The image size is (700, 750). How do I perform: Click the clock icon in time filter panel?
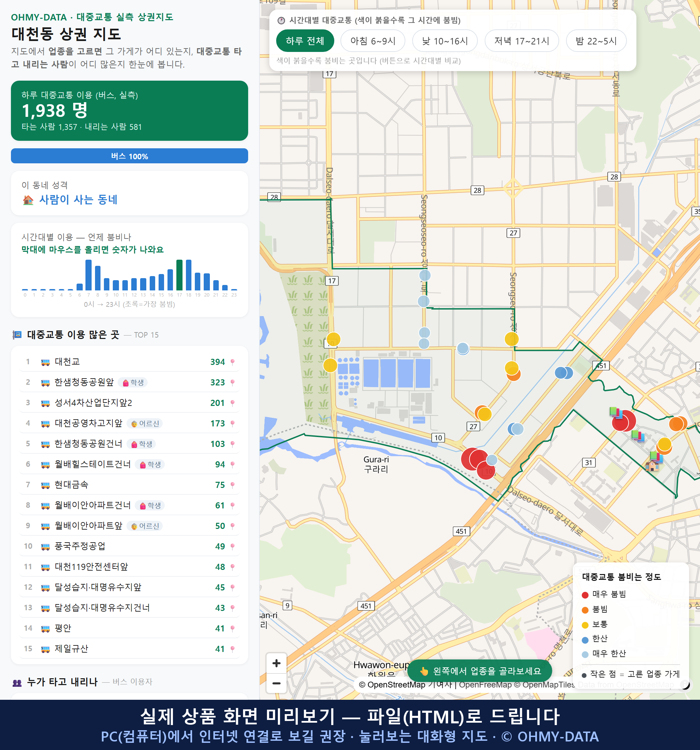point(281,21)
